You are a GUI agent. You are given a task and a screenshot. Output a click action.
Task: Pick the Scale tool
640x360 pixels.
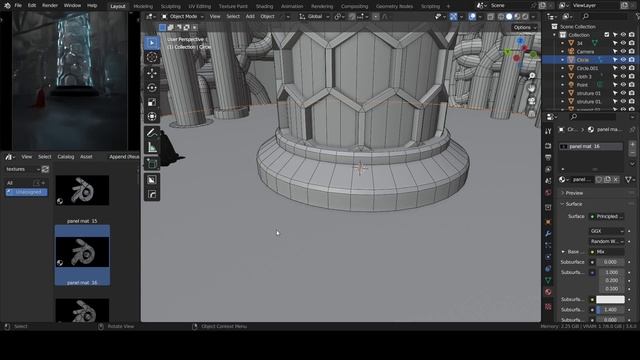pyautogui.click(x=152, y=102)
